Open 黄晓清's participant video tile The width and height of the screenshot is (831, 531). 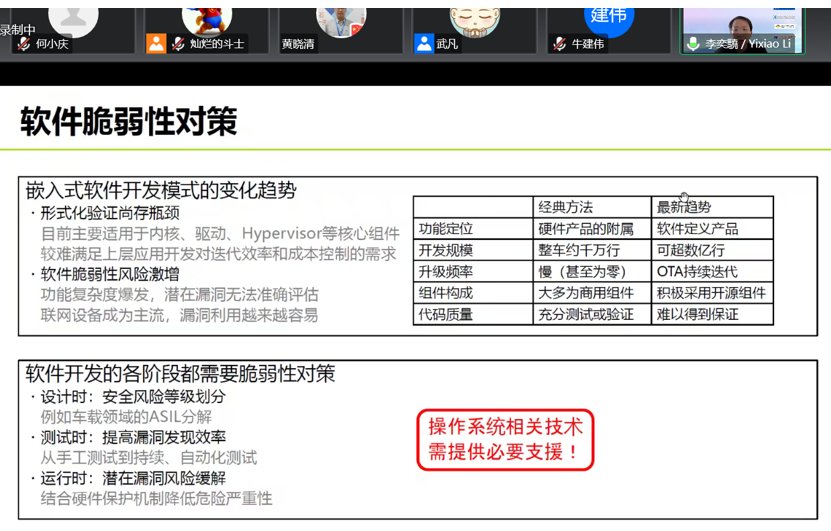[x=341, y=20]
